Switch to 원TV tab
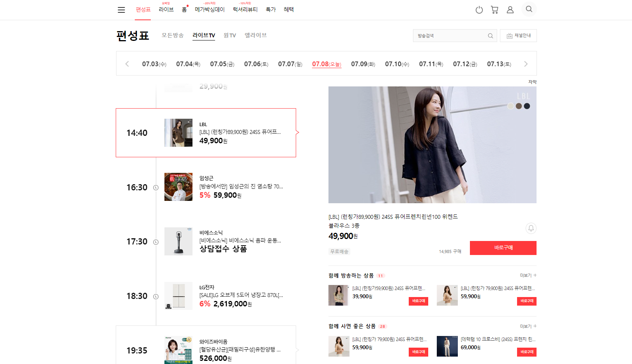632x364 pixels. coord(230,35)
